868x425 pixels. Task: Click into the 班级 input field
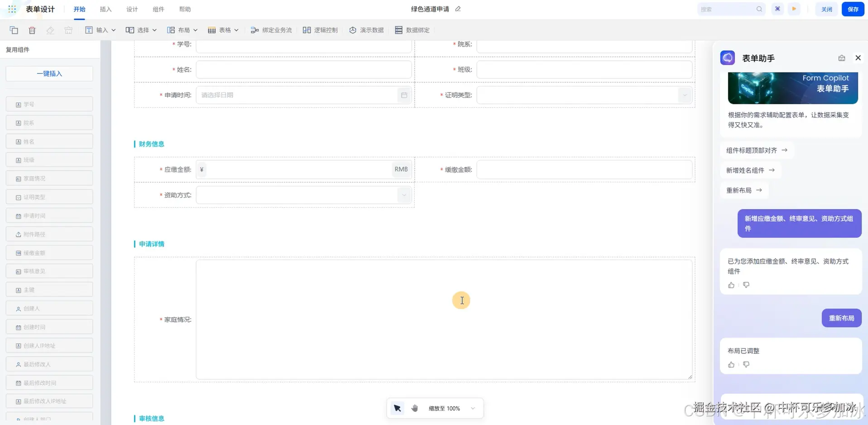[584, 70]
